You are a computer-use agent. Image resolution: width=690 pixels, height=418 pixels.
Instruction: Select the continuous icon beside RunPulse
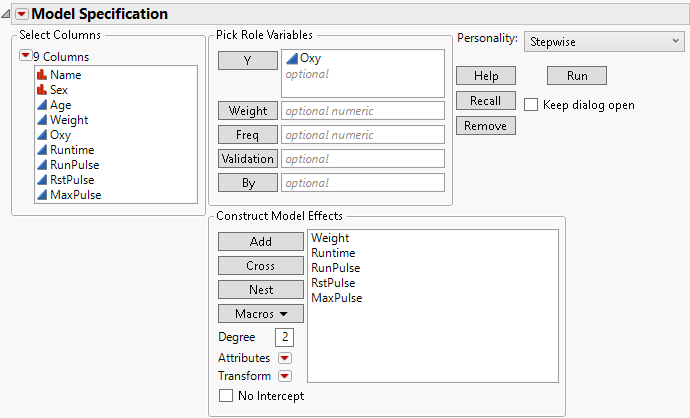pos(42,165)
